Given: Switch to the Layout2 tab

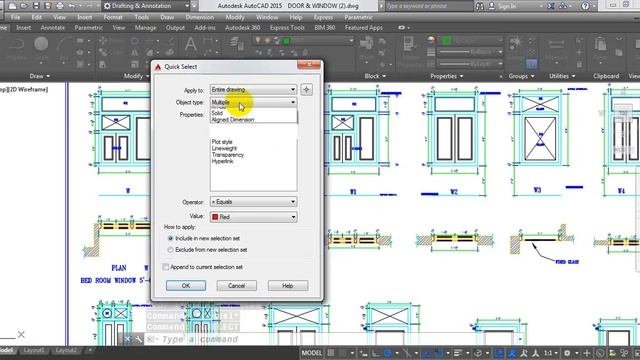Looking at the screenshot, I should pyautogui.click(x=66, y=351).
